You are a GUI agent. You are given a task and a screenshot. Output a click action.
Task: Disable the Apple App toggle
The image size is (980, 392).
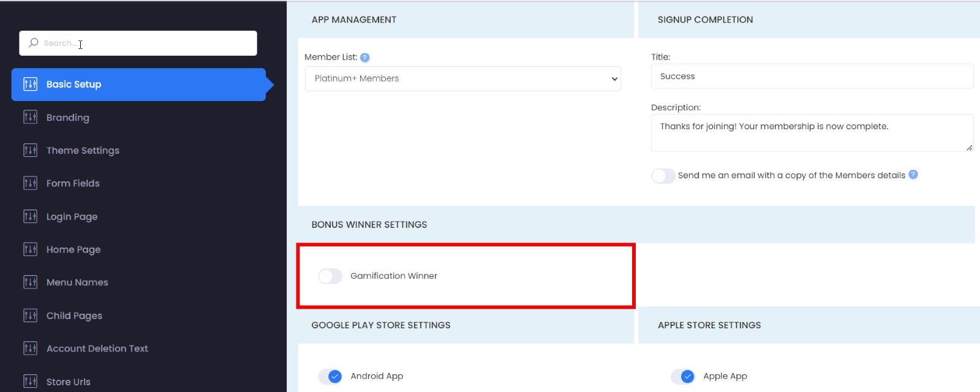683,377
